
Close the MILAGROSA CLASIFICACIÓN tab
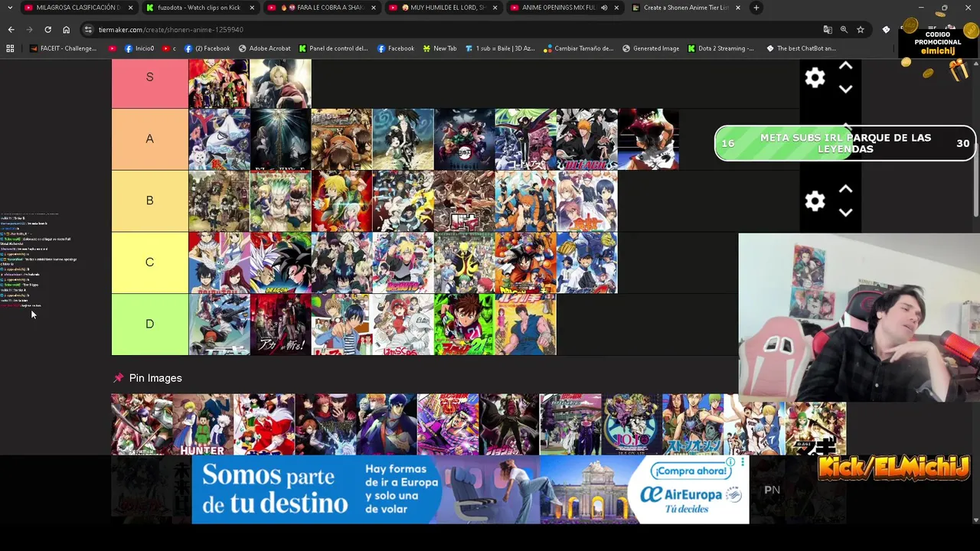coord(130,8)
